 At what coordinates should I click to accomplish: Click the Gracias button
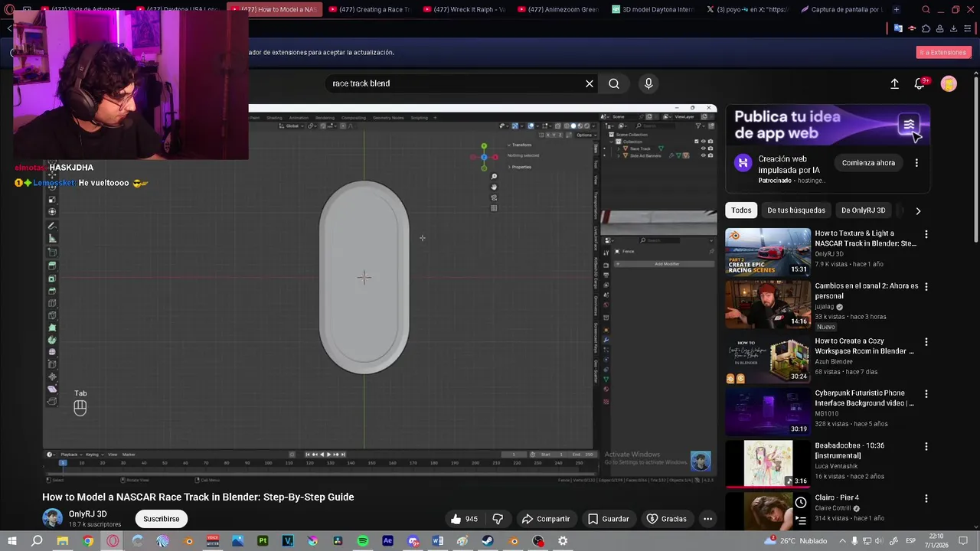pos(666,519)
